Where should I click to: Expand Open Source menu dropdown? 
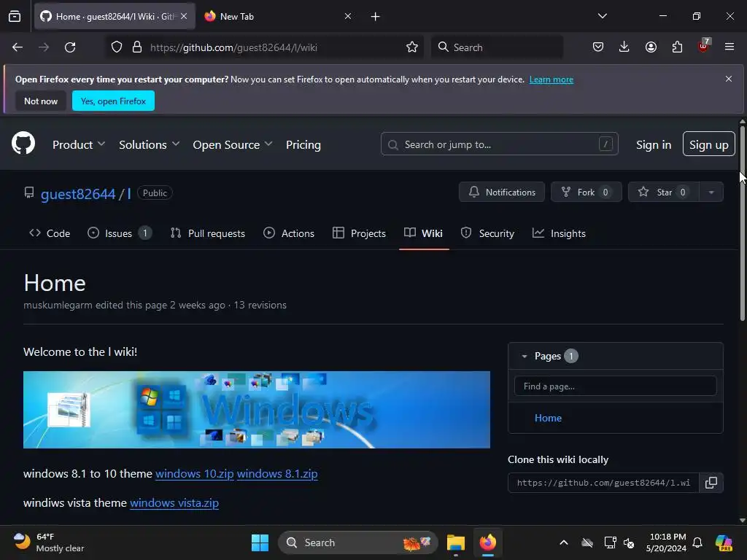(x=233, y=145)
